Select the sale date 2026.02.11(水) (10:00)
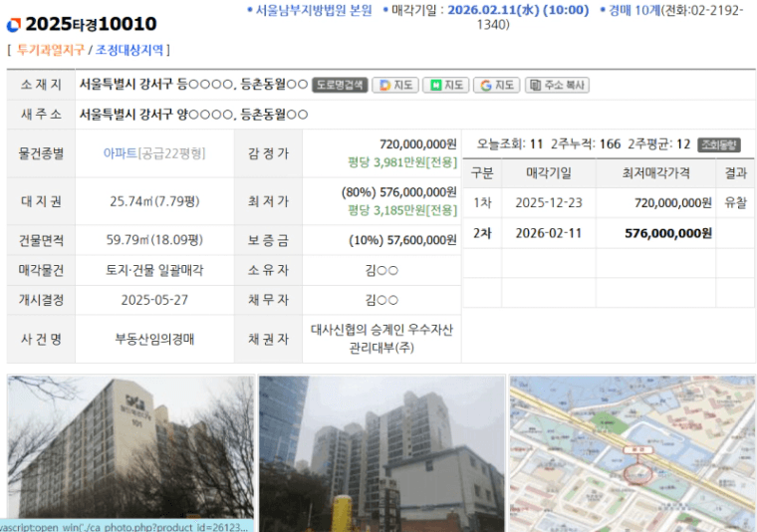757x532 pixels. pyautogui.click(x=518, y=10)
